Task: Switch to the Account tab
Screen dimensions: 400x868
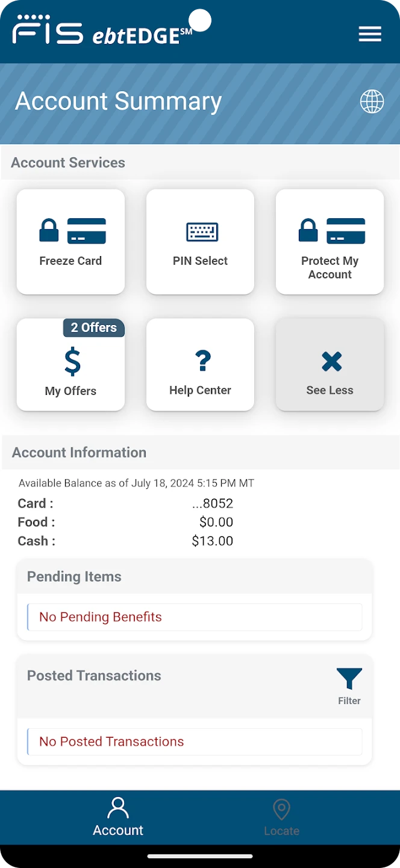Action: pyautogui.click(x=118, y=817)
